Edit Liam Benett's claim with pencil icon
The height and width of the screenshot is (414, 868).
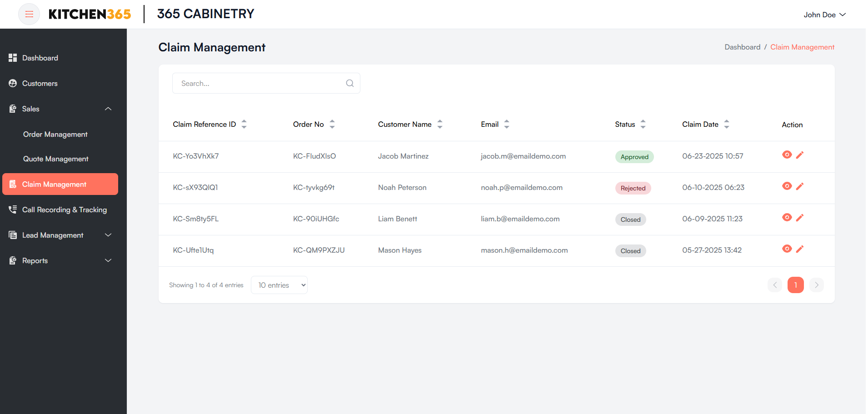800,218
